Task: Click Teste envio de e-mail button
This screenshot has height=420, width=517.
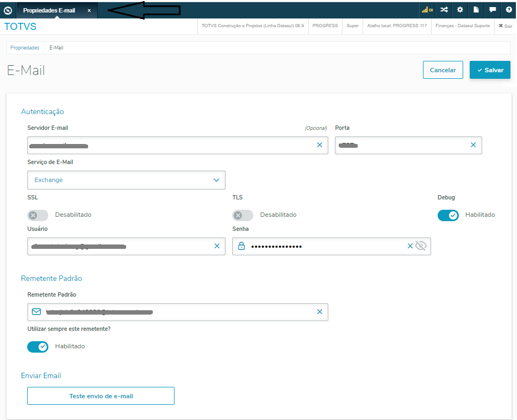Action: click(x=101, y=396)
